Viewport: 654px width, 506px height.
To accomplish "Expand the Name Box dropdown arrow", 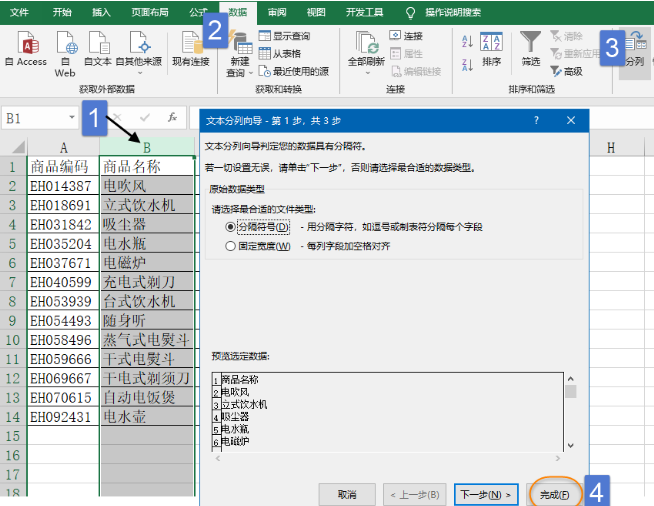I will [x=72, y=117].
